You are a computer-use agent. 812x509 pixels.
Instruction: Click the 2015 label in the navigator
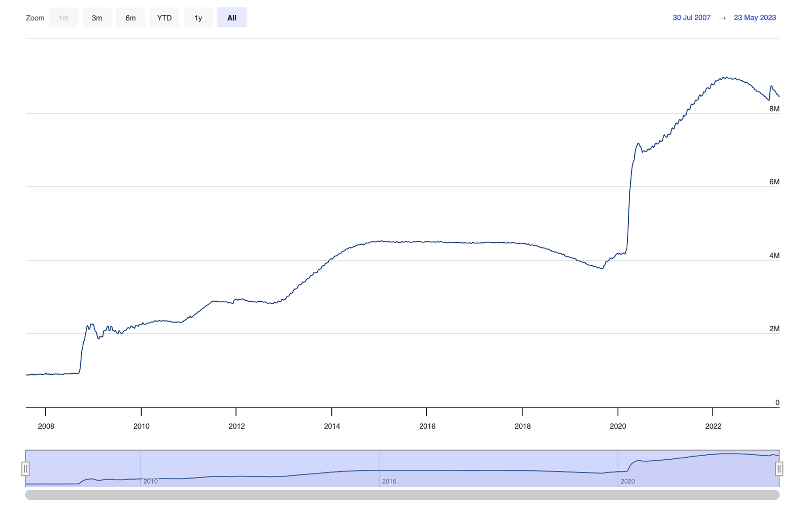pos(389,481)
